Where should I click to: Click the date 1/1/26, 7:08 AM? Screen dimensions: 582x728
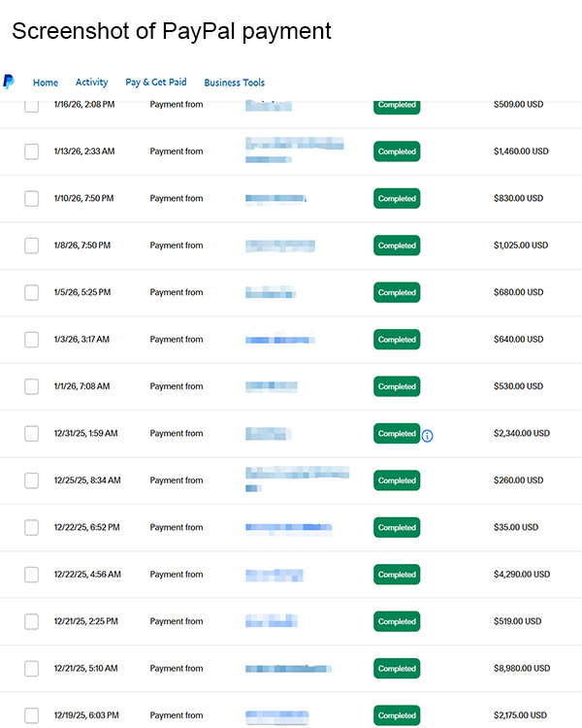click(81, 386)
